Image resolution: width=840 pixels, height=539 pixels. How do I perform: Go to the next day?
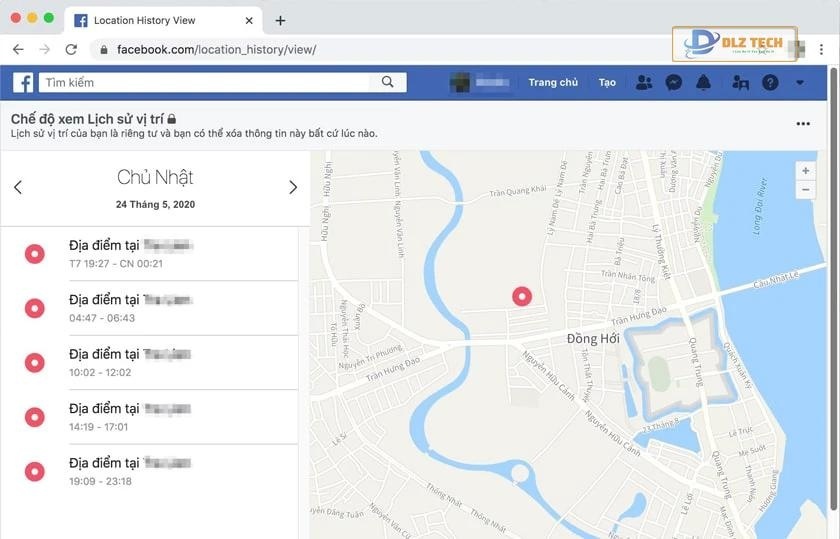coord(293,187)
